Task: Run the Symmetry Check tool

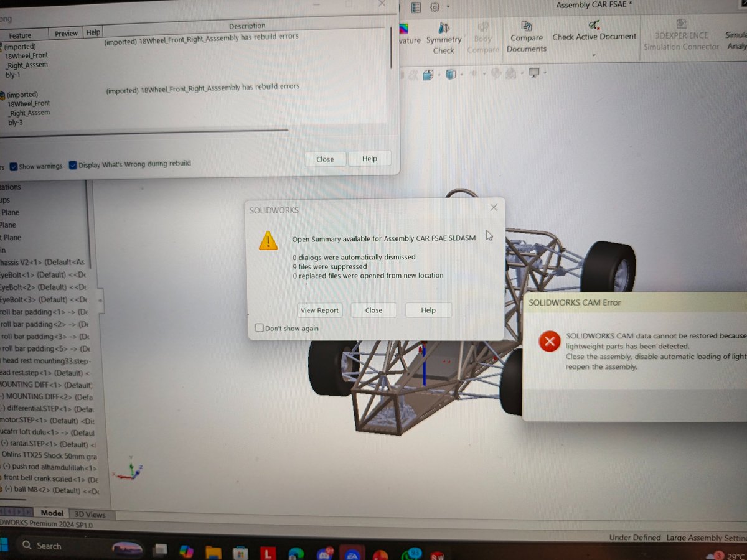Action: tap(444, 37)
